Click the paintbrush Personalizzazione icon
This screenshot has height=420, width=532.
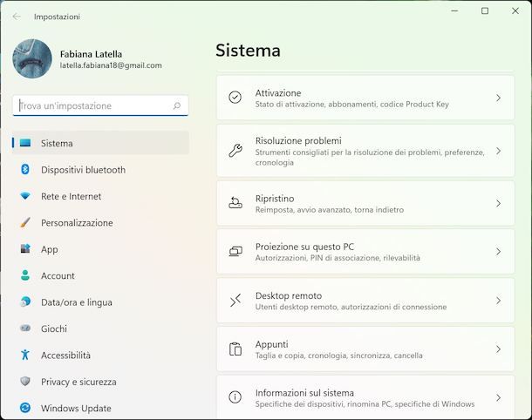[x=25, y=222]
